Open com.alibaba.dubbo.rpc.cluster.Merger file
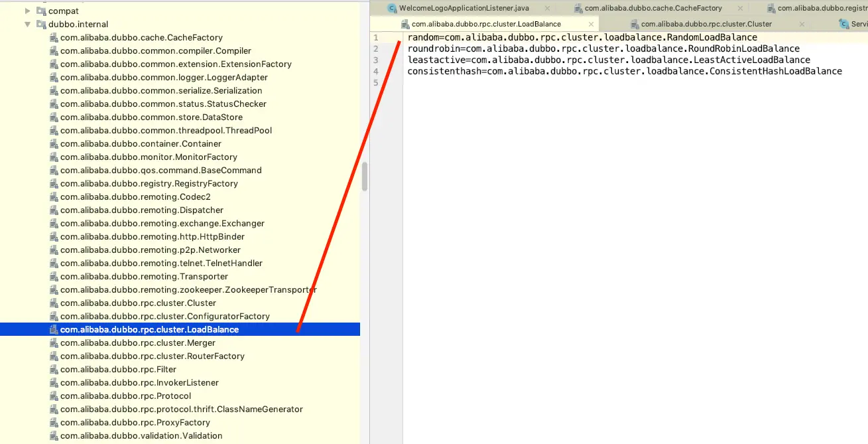Screen dimensions: 868x444 [138, 343]
